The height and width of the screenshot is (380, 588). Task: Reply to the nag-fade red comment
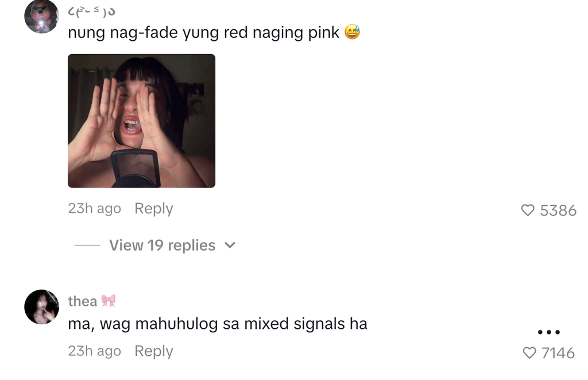(154, 209)
